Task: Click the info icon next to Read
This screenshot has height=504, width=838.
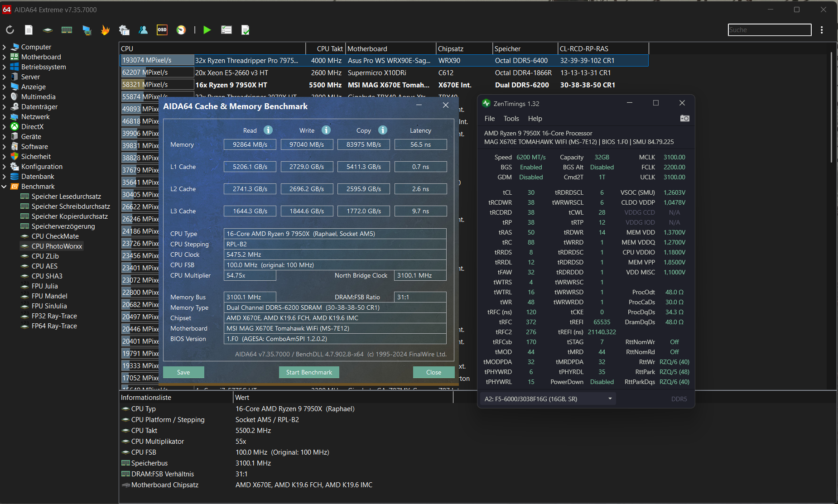Action: pos(268,130)
